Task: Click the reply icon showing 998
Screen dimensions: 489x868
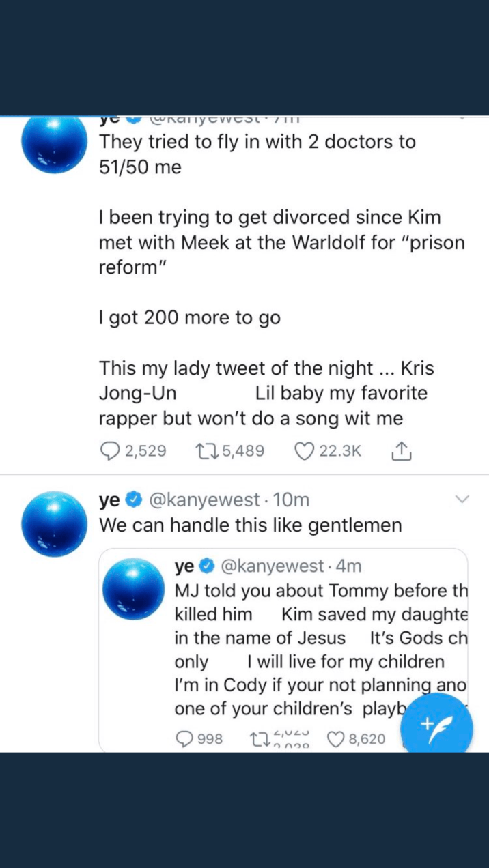Action: click(185, 739)
